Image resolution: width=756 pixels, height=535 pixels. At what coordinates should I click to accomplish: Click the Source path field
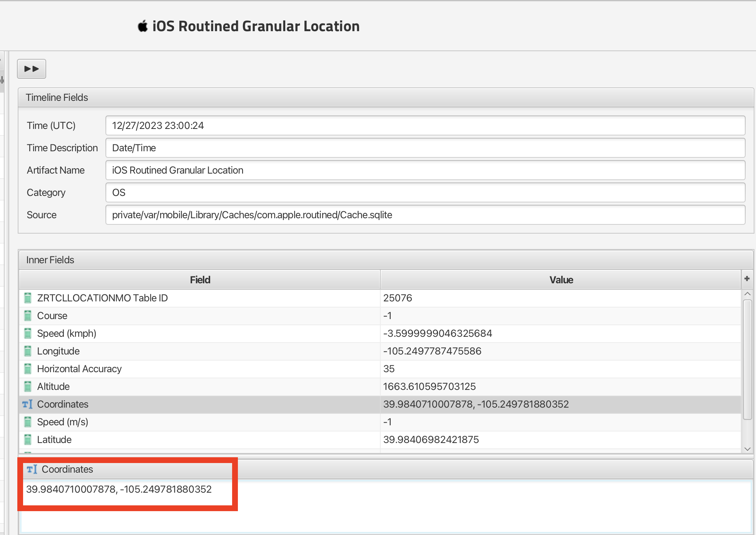click(425, 215)
